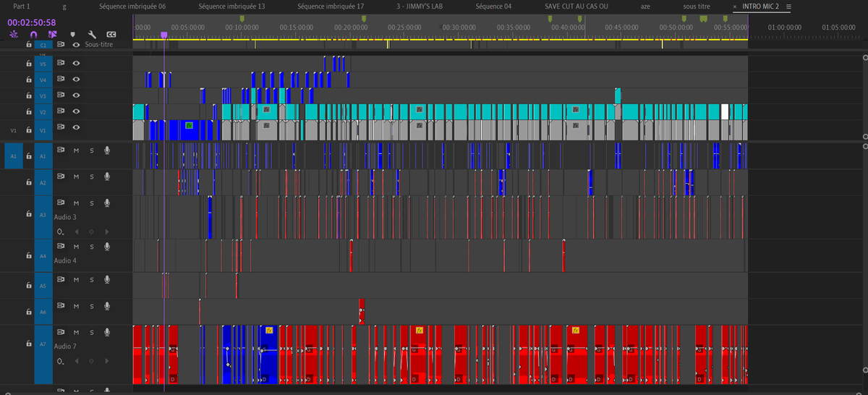The height and width of the screenshot is (395, 868).
Task: Add a marker with the marker icon
Action: point(72,34)
